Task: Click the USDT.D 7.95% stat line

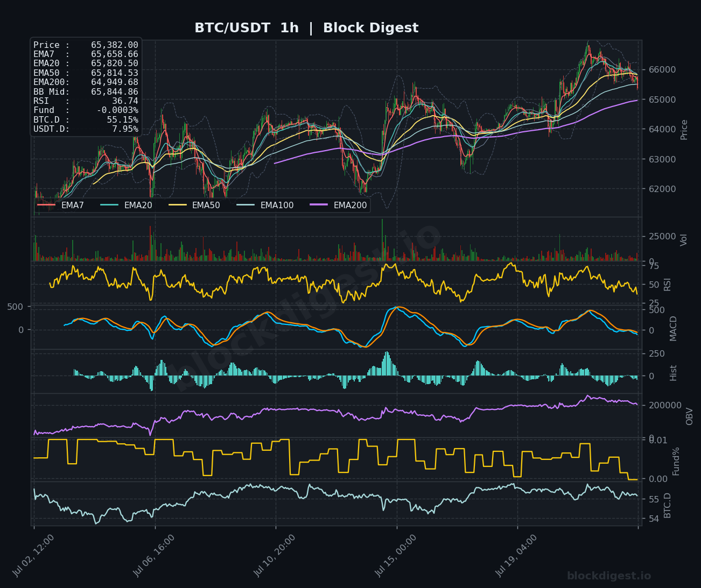Action: (86, 129)
